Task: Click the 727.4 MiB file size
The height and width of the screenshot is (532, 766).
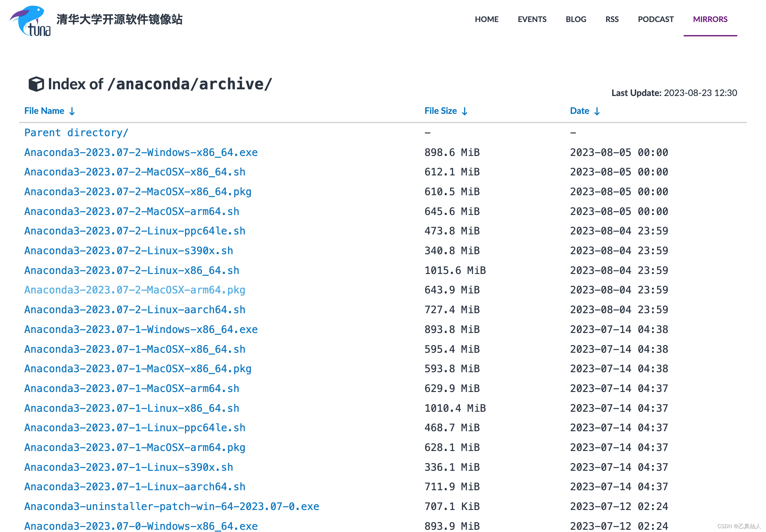Action: 452,310
